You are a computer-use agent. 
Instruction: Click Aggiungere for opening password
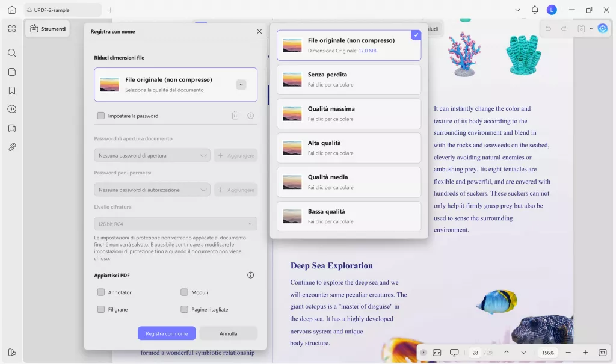236,156
